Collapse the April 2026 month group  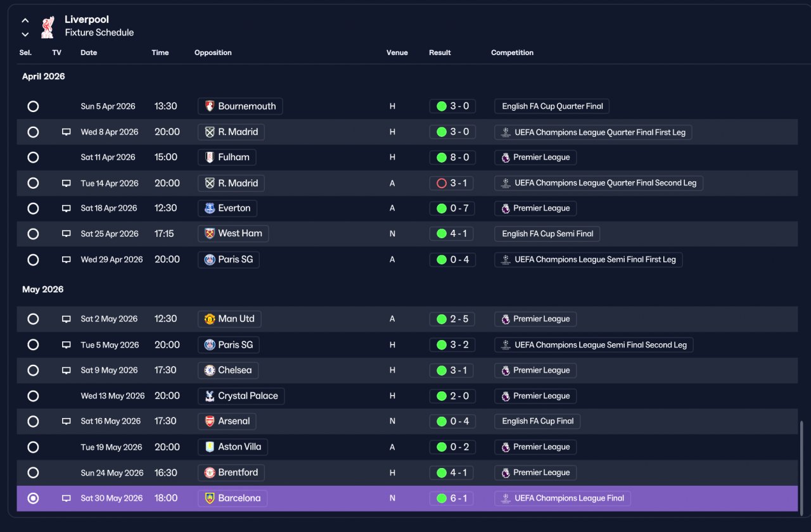click(x=44, y=77)
